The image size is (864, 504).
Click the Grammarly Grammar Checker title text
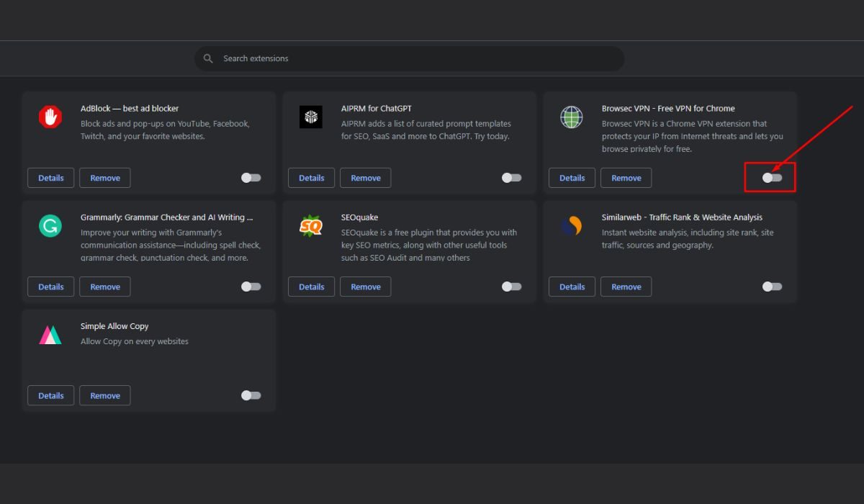tap(167, 217)
